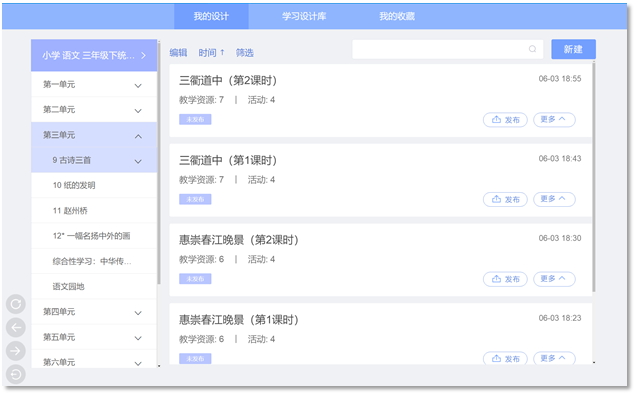Open 更多 menu for 惠崇春江晚景 (第2课时)

[x=554, y=279]
